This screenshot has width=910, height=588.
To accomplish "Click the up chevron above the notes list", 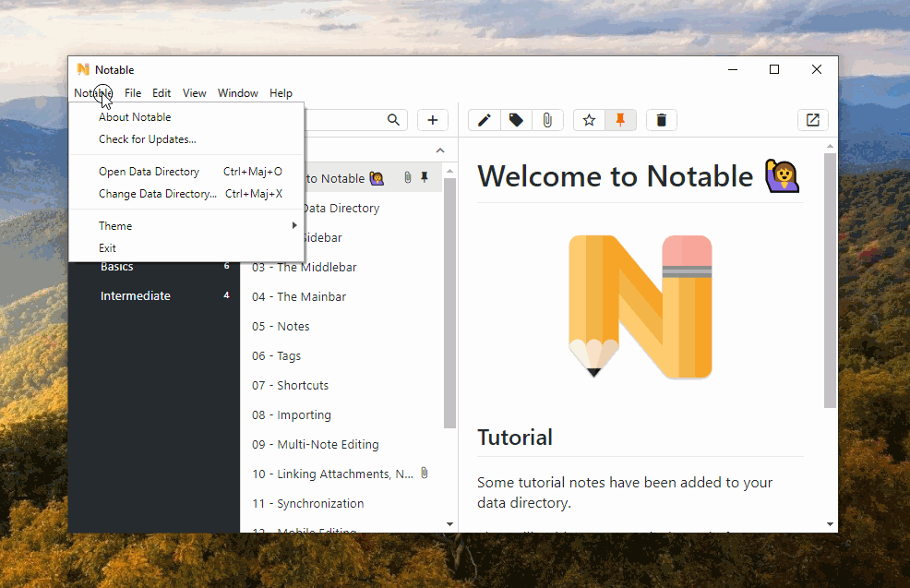I will 440,150.
